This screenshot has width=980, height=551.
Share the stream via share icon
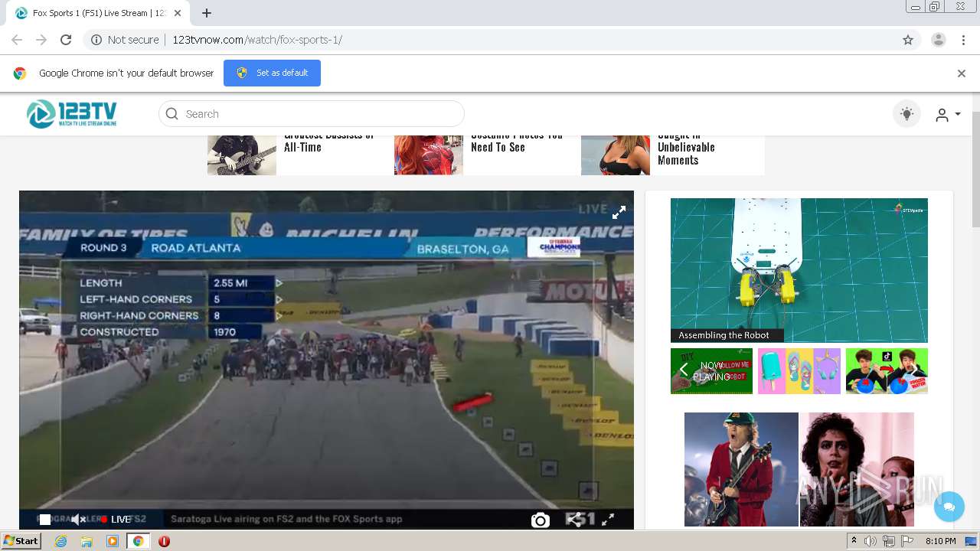574,520
